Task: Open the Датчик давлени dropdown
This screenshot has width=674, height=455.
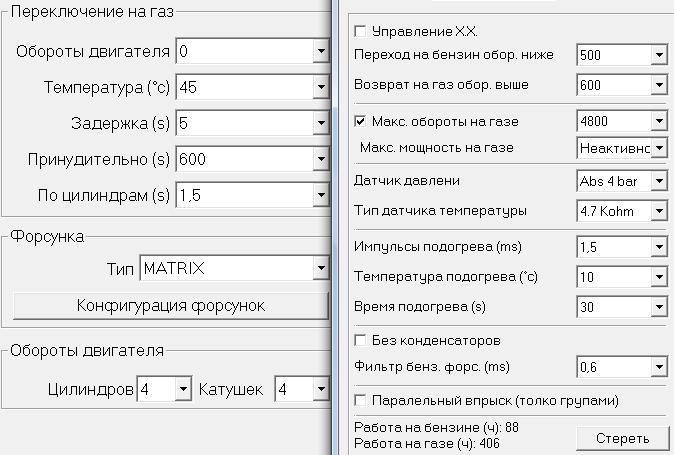Action: tap(658, 181)
